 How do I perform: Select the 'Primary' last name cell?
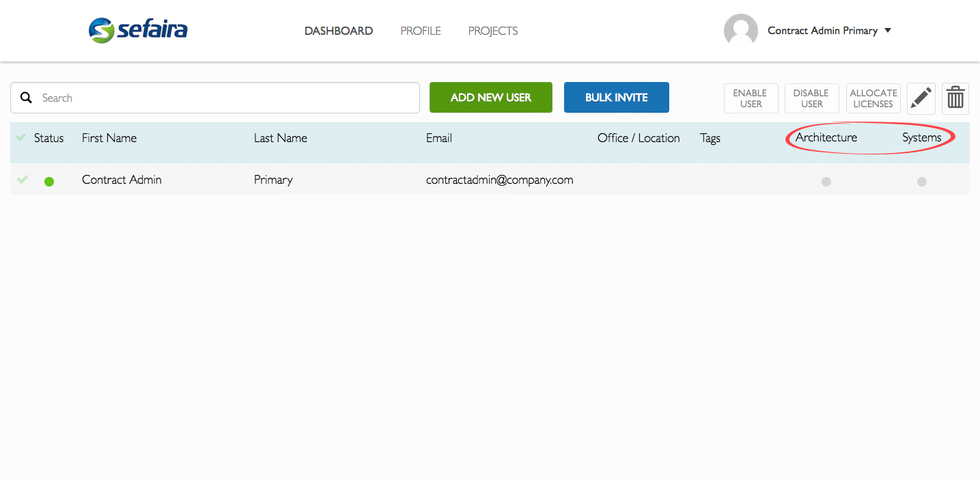point(273,180)
